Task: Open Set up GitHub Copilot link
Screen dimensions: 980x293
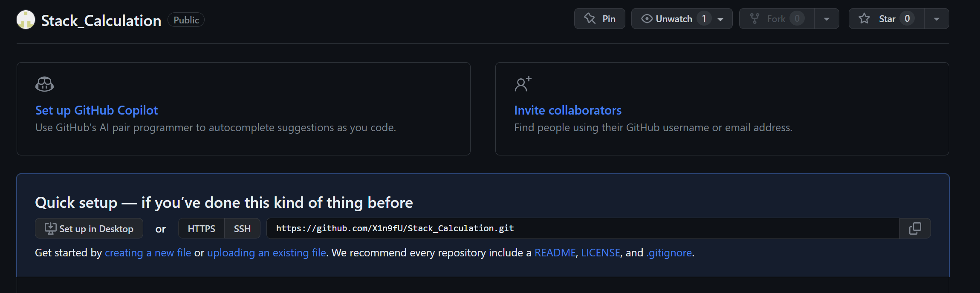Action: pyautogui.click(x=96, y=110)
